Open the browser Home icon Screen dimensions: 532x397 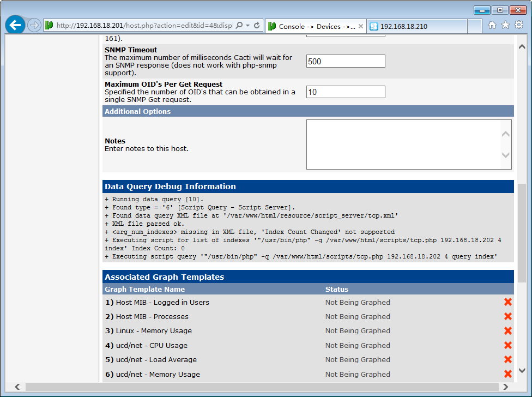pyautogui.click(x=492, y=25)
